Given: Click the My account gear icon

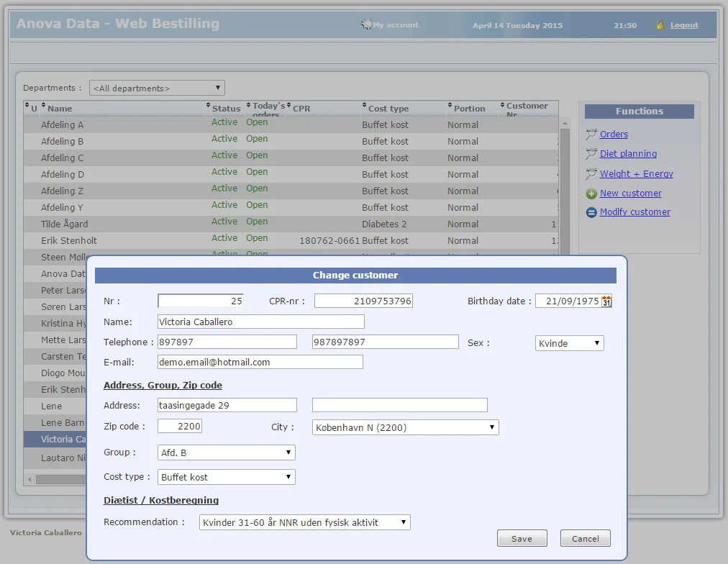Looking at the screenshot, I should pos(366,24).
